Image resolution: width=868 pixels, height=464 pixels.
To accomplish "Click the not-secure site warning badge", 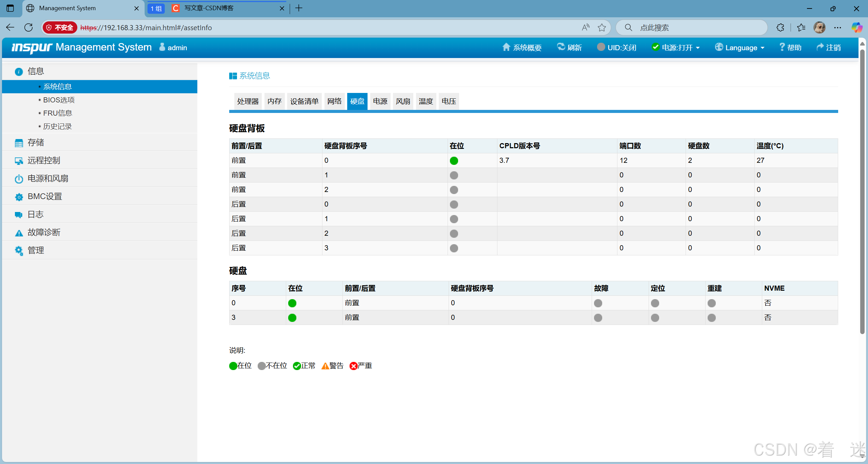I will pos(60,27).
